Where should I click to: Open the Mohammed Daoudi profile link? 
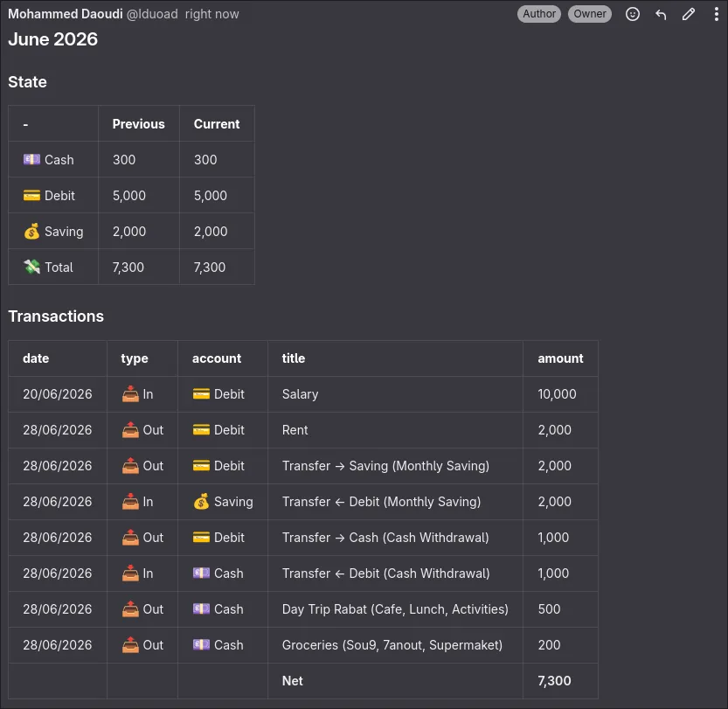click(66, 14)
